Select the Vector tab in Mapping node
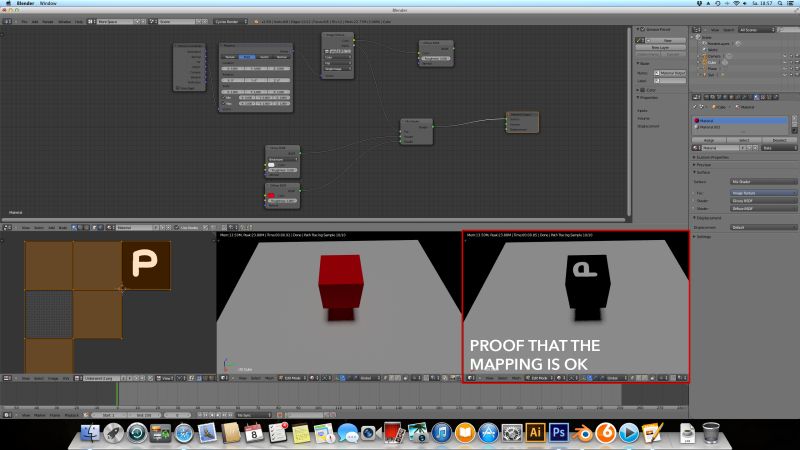 264,57
